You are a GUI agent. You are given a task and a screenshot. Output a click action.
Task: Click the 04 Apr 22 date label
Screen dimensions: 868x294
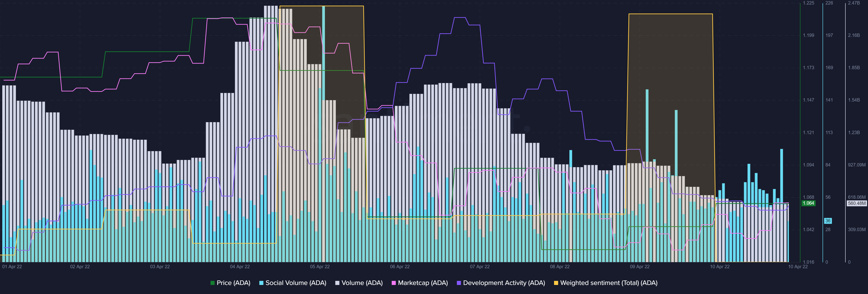pyautogui.click(x=240, y=267)
